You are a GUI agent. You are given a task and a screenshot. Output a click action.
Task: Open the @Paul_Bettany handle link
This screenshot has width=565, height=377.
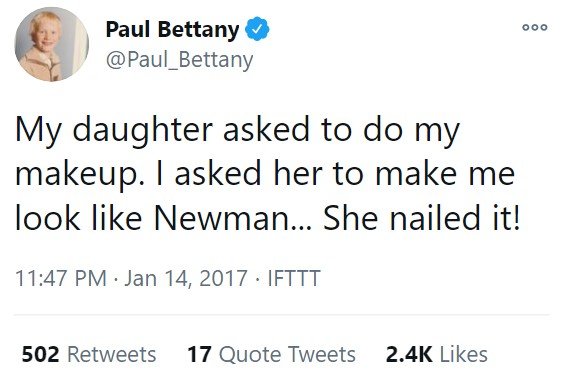179,60
